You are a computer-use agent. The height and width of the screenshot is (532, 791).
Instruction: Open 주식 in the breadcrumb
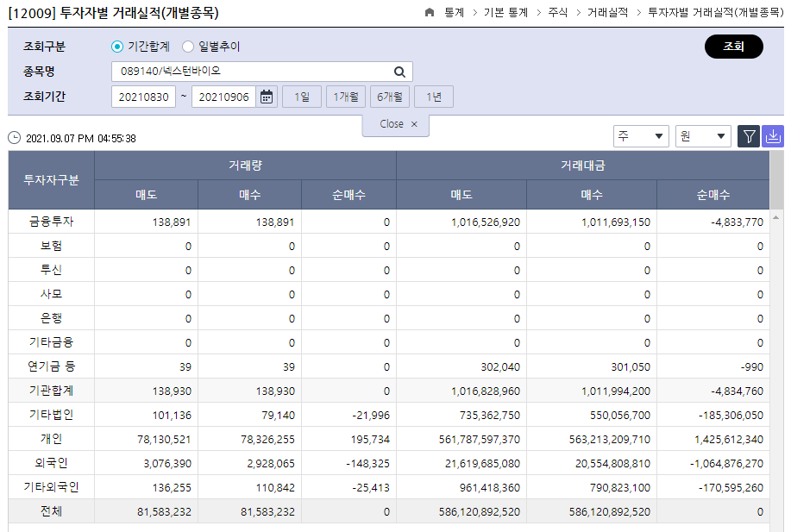[x=558, y=13]
